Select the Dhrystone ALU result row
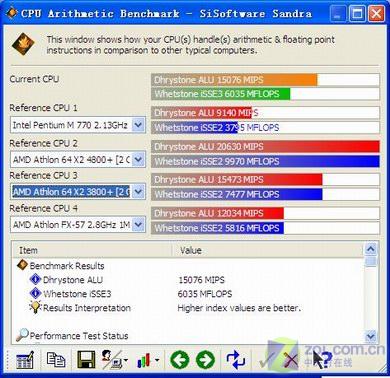 point(188,280)
